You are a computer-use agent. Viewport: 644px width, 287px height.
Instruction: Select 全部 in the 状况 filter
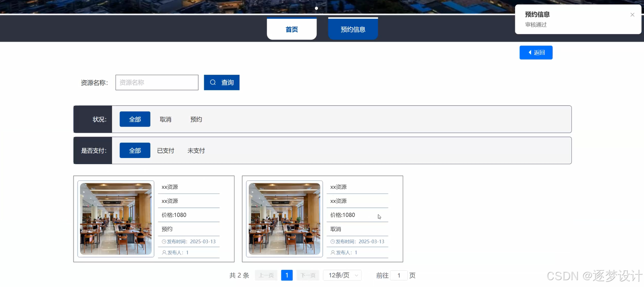pyautogui.click(x=135, y=119)
